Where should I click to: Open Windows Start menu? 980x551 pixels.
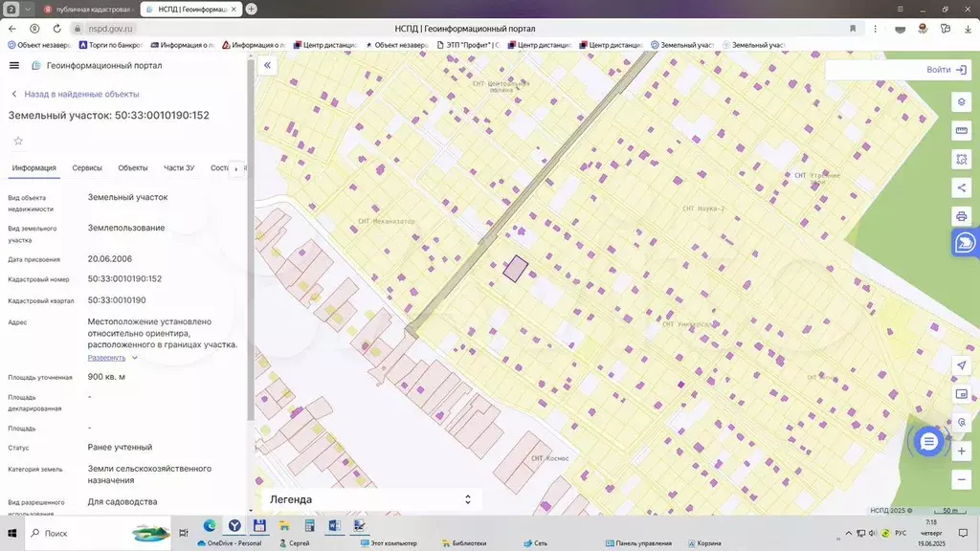(x=11, y=533)
